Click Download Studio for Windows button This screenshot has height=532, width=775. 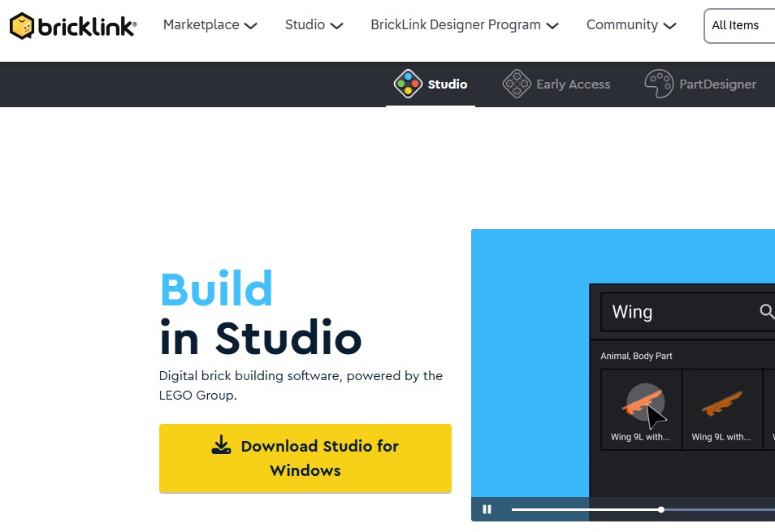[305, 458]
